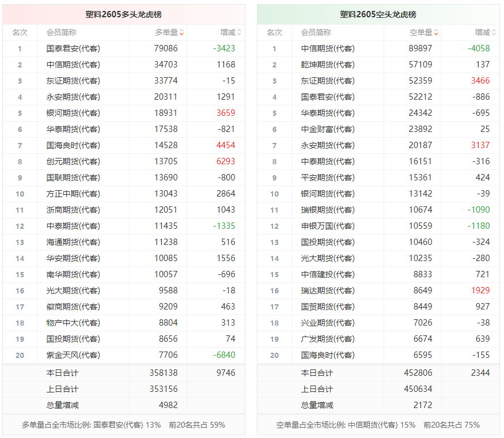Select 浙商期货(代客) row
The height and width of the screenshot is (438, 504).
tap(124, 210)
